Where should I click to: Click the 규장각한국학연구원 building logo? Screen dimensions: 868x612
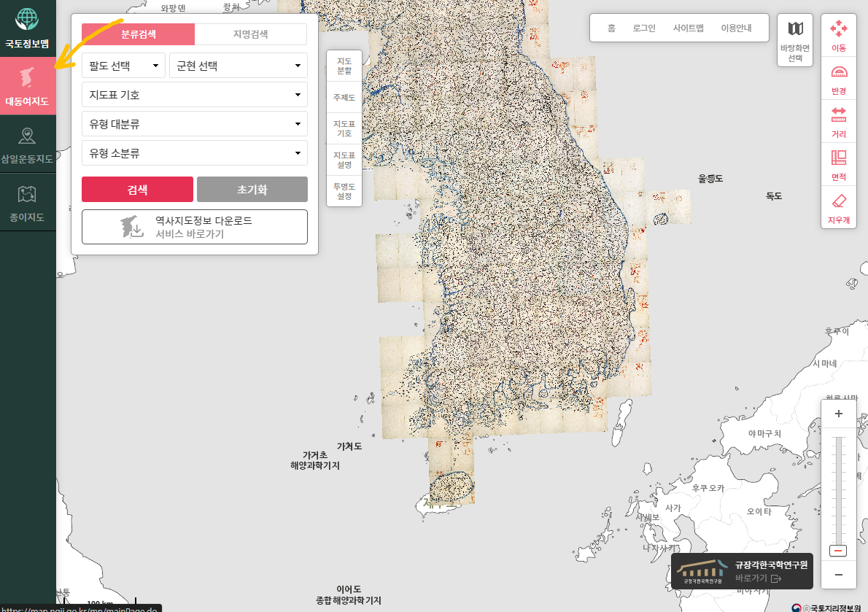tap(702, 571)
